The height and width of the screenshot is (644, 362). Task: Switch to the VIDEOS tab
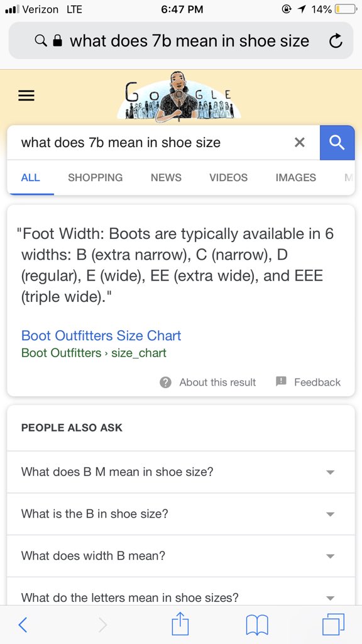[x=229, y=177]
